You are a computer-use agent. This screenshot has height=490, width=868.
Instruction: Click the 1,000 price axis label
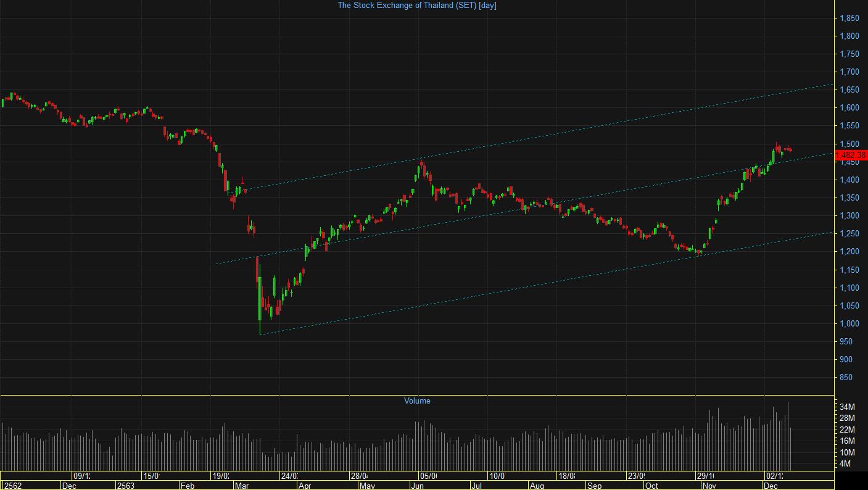[849, 324]
